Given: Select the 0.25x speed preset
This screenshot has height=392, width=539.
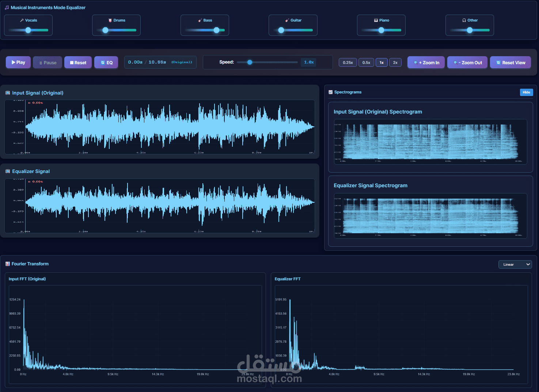Looking at the screenshot, I should (348, 62).
